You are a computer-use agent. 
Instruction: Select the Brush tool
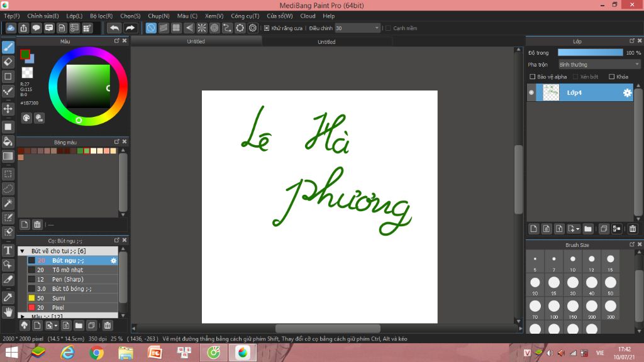click(8, 47)
